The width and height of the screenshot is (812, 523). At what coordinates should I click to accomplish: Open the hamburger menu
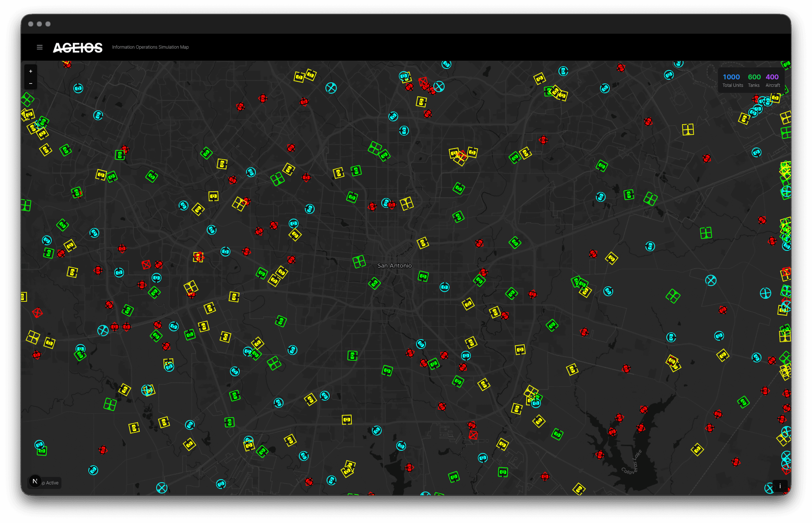40,47
